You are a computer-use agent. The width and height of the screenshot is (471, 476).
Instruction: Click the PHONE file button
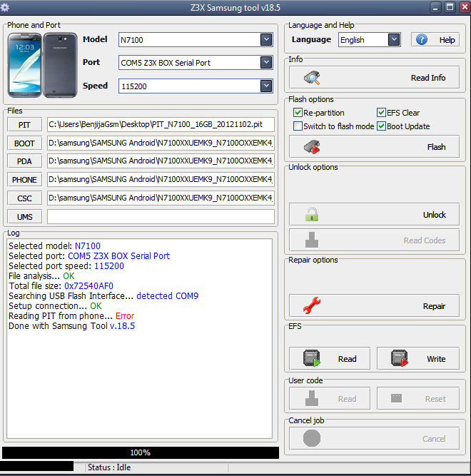(24, 180)
